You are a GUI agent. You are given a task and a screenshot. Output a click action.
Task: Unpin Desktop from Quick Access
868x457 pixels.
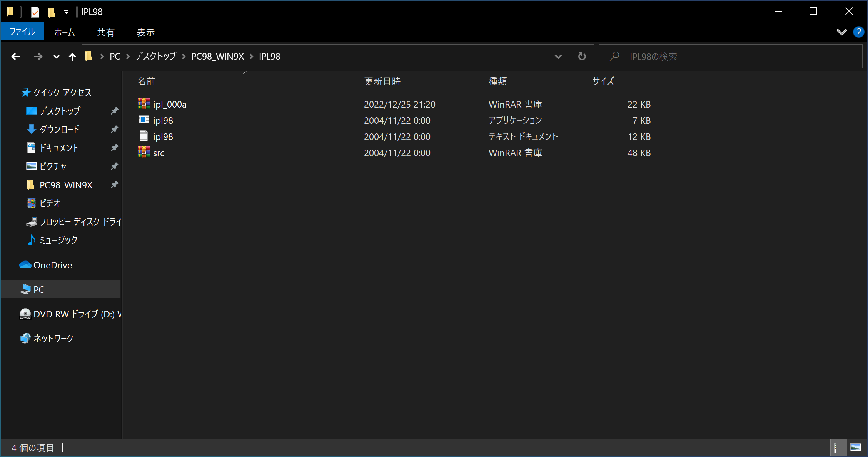point(114,111)
